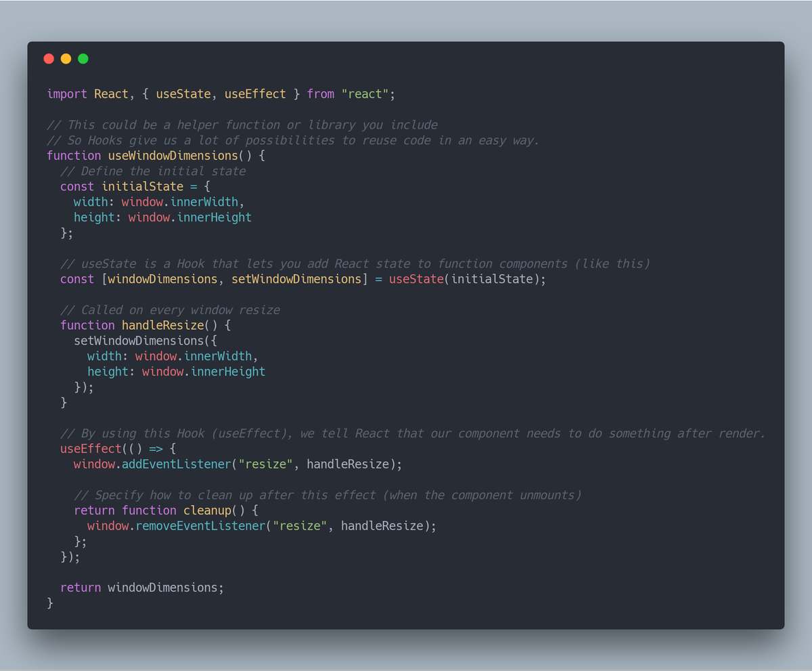Click "handleResize" in its function declaration
Screen dimensions: 812x671
pyautogui.click(x=163, y=325)
